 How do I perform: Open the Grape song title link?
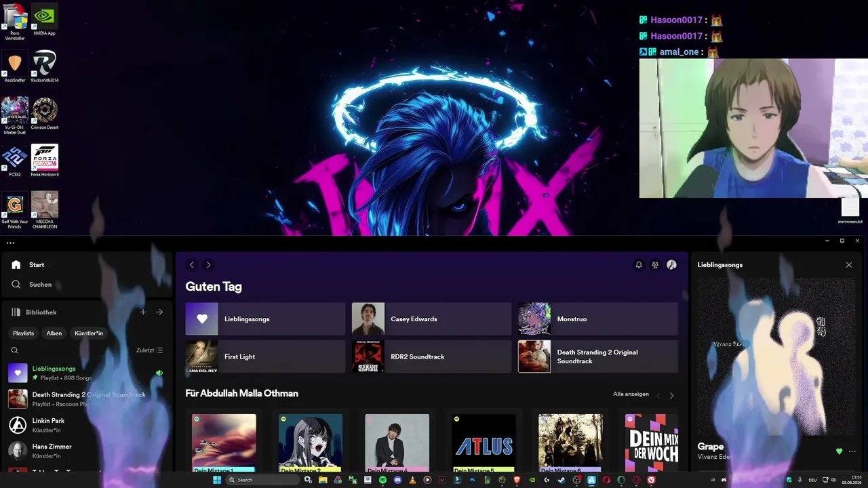(711, 447)
